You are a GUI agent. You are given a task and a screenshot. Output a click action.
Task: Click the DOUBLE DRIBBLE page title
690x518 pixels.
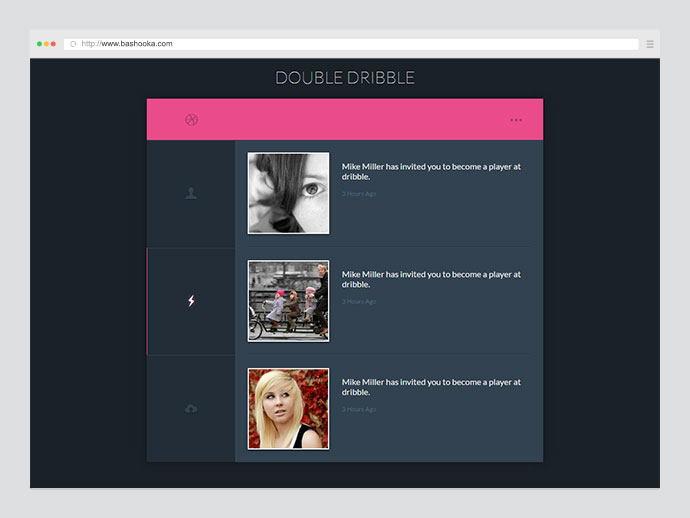pyautogui.click(x=345, y=78)
